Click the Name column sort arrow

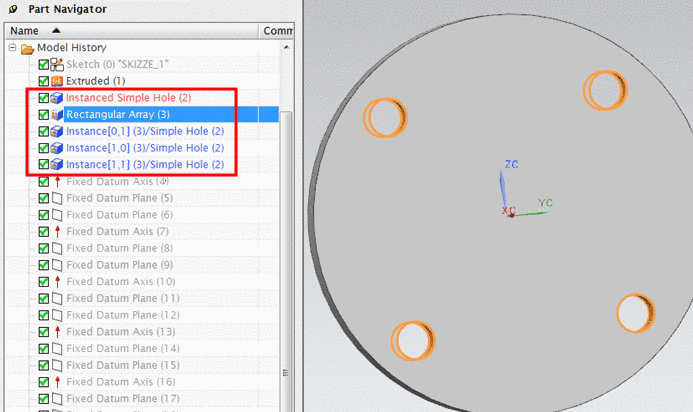coord(56,31)
